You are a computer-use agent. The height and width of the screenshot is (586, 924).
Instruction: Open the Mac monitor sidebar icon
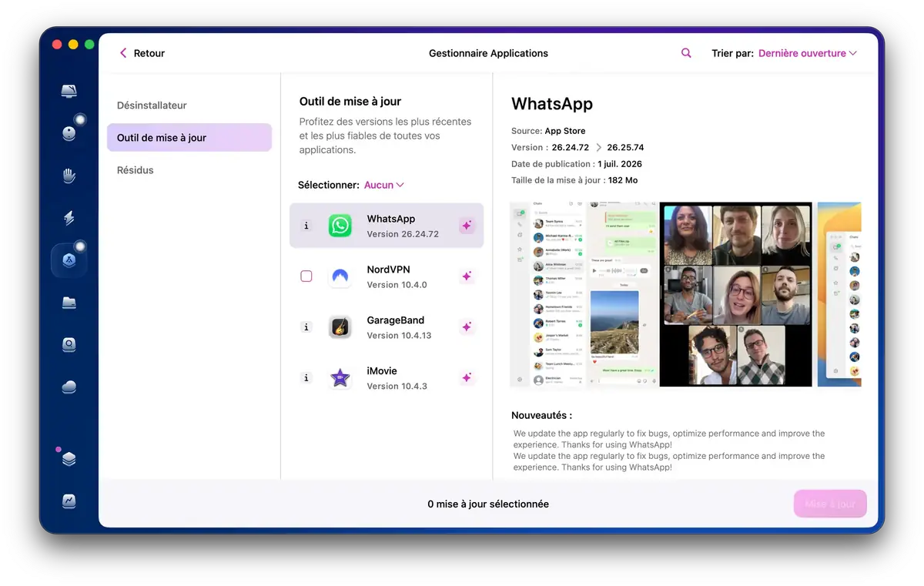point(69,92)
